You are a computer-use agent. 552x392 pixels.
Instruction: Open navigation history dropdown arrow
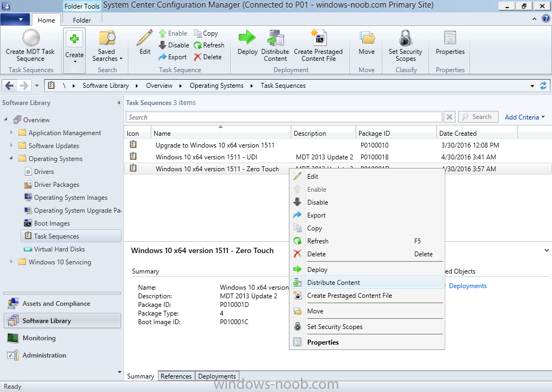[x=37, y=86]
